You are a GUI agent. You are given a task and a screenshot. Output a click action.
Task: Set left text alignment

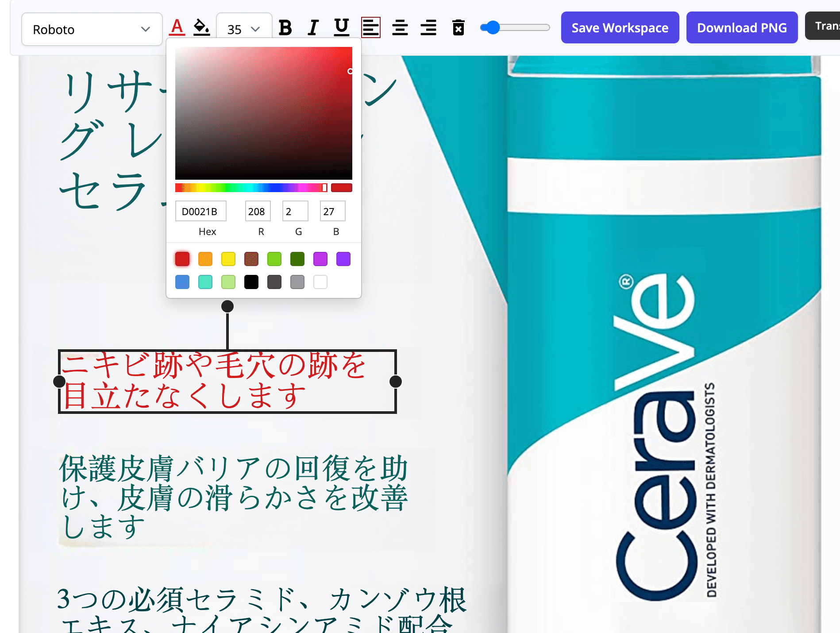point(371,27)
